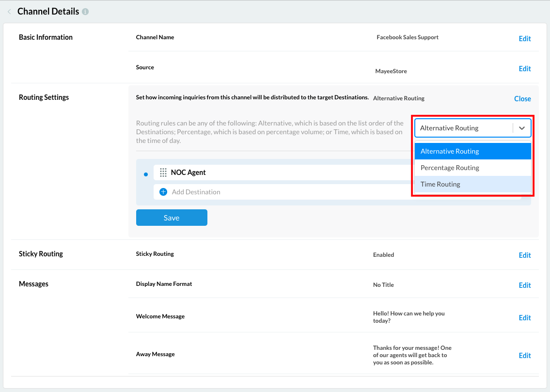Open the routing type dropdown chevron
The image size is (550, 392).
pos(521,128)
